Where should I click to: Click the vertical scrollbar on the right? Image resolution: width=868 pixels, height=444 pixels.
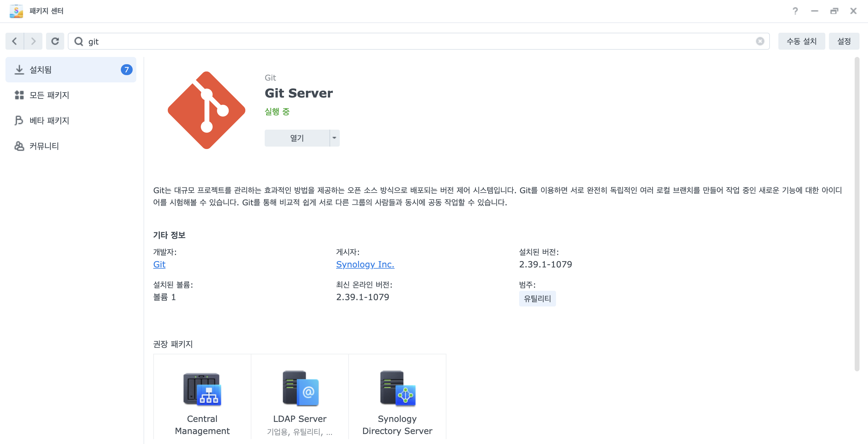click(857, 214)
